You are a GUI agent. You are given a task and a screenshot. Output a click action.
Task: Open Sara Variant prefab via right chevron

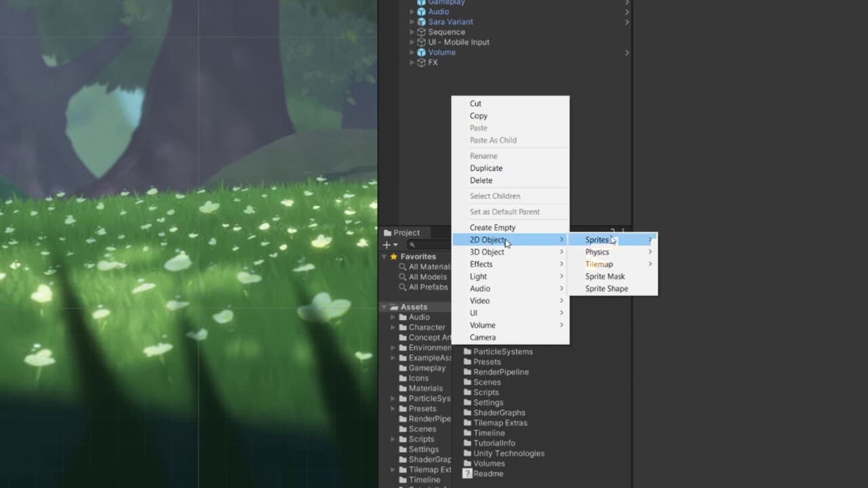627,22
